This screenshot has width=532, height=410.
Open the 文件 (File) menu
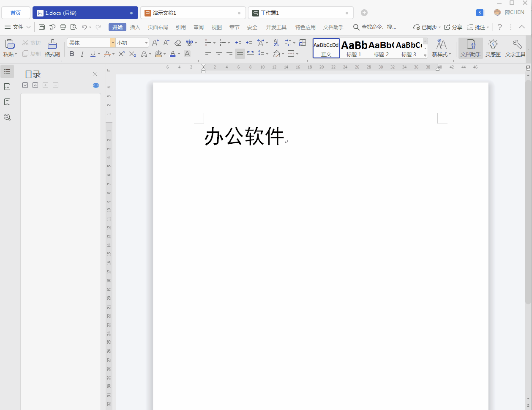[17, 27]
